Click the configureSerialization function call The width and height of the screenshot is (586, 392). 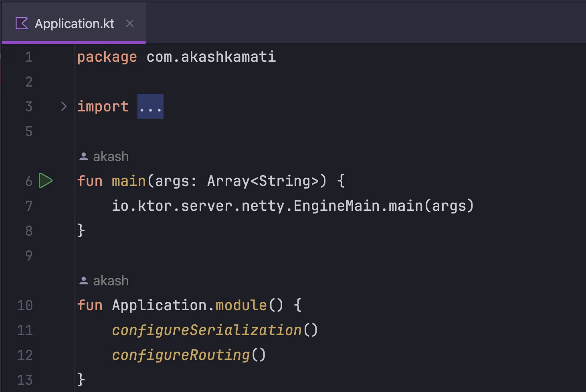coord(206,330)
